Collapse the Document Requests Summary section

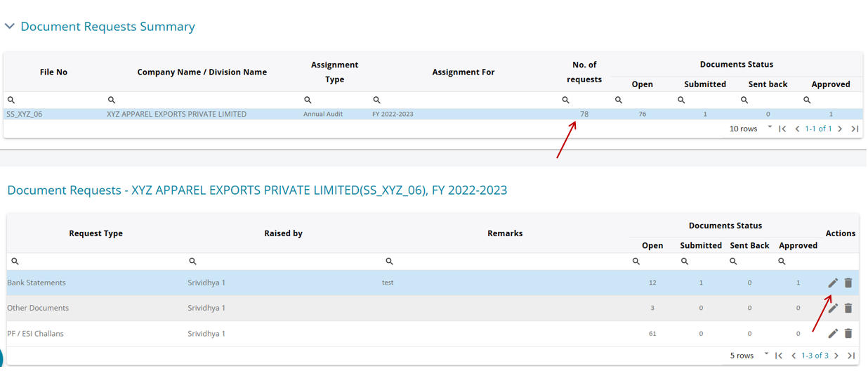coord(10,27)
